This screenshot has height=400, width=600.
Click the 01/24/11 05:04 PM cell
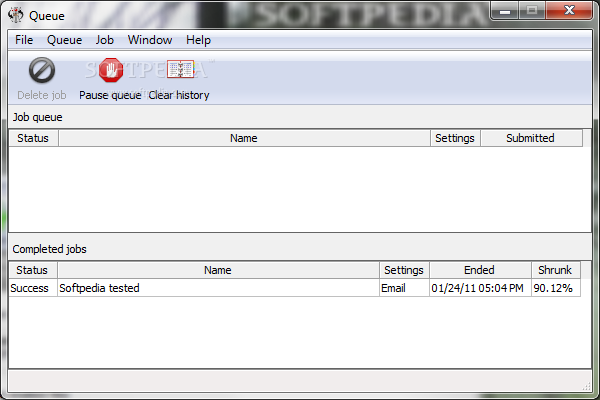480,288
